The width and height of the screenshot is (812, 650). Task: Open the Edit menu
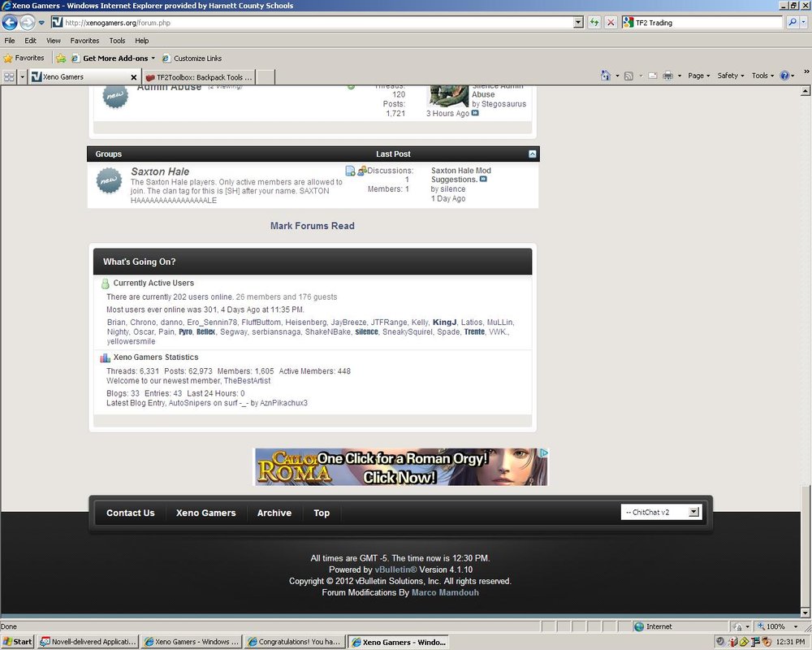coord(31,41)
